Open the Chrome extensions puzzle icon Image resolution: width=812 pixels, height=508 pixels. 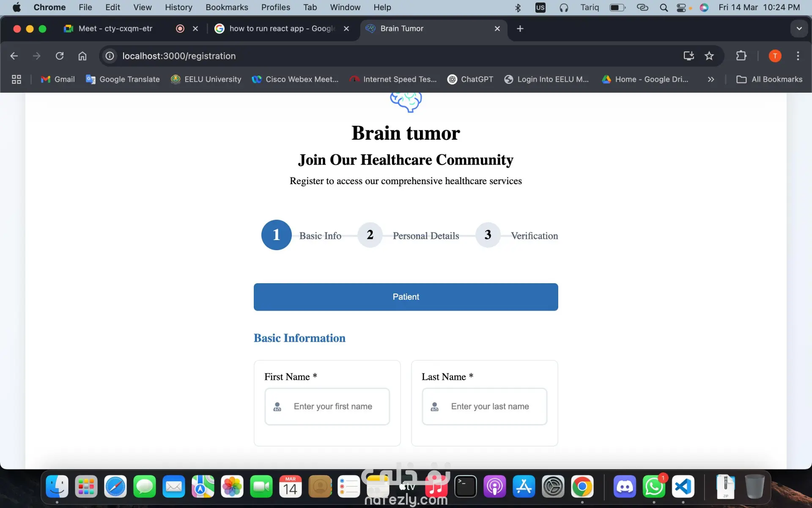741,56
